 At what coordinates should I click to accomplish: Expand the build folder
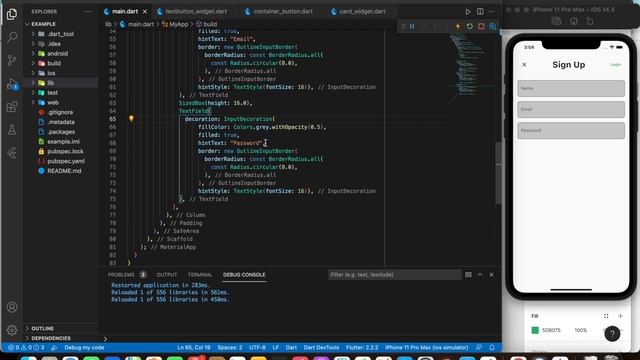click(54, 63)
